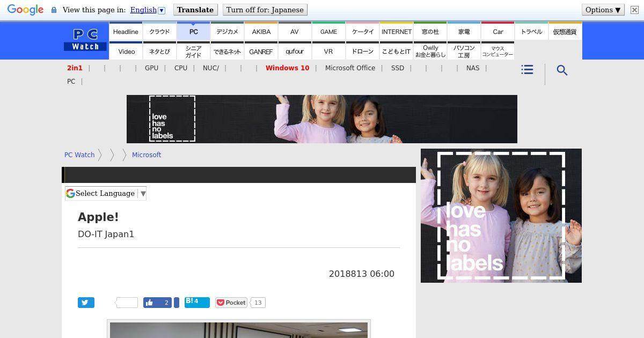Open the Owlly お金と暮らし tab
Image resolution: width=644 pixels, height=338 pixels.
point(430,51)
